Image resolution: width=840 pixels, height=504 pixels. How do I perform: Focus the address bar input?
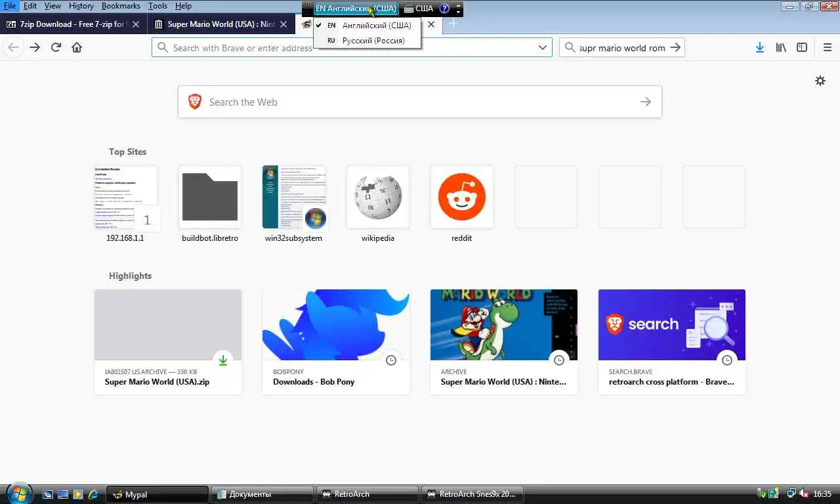351,47
